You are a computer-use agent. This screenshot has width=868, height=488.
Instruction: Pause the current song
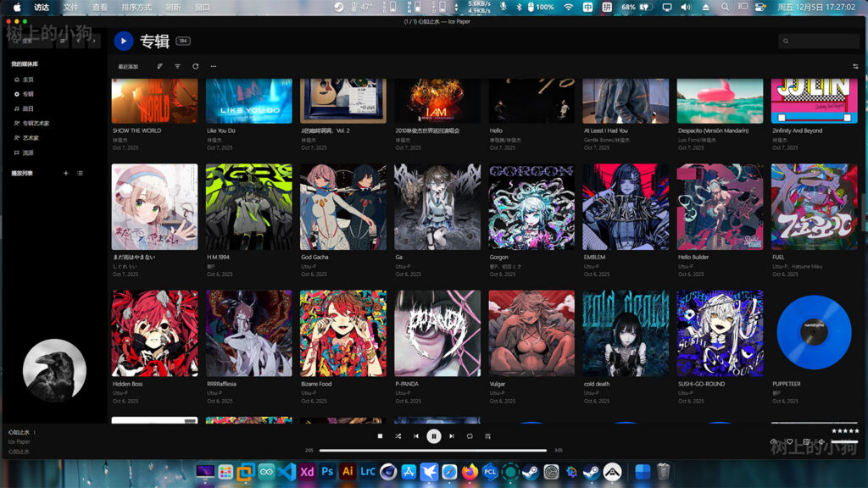point(434,435)
